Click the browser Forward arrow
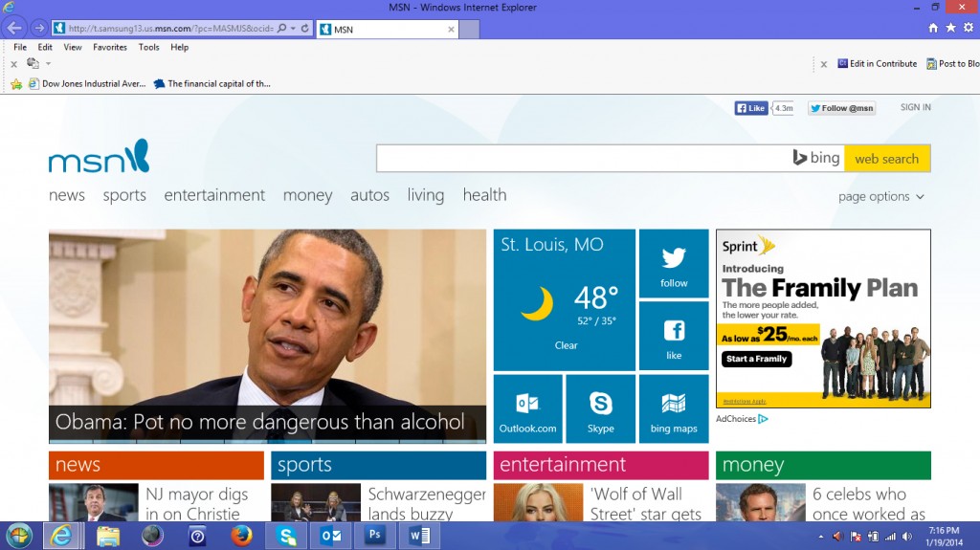This screenshot has width=980, height=550. (39, 28)
